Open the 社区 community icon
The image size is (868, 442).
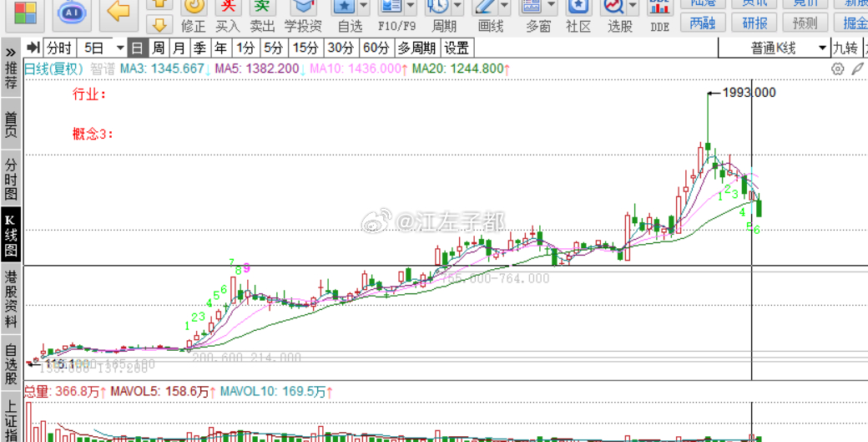click(x=578, y=7)
